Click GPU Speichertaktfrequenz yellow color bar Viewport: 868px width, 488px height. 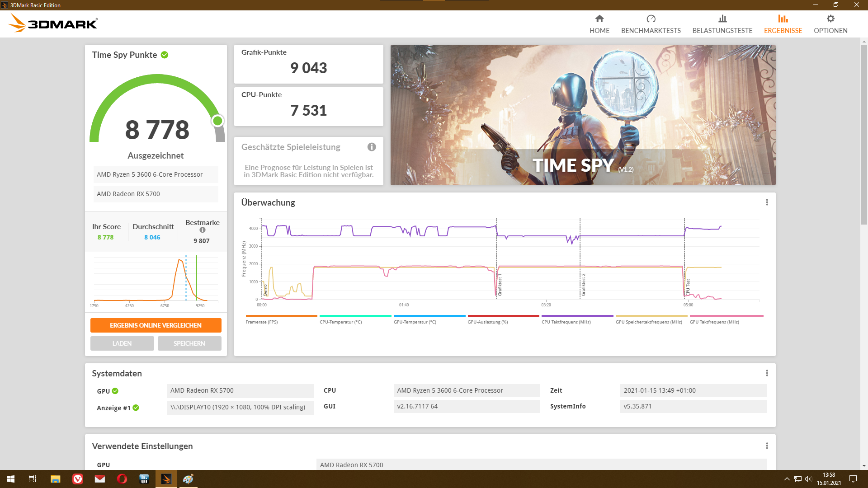point(651,316)
